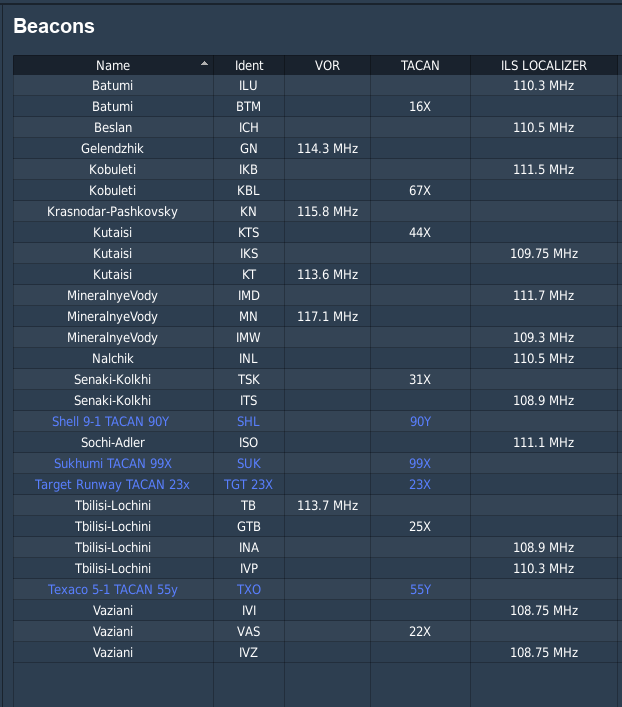Screen dimensions: 622x707
Task: Select the BTM ident cell
Action: tap(249, 107)
